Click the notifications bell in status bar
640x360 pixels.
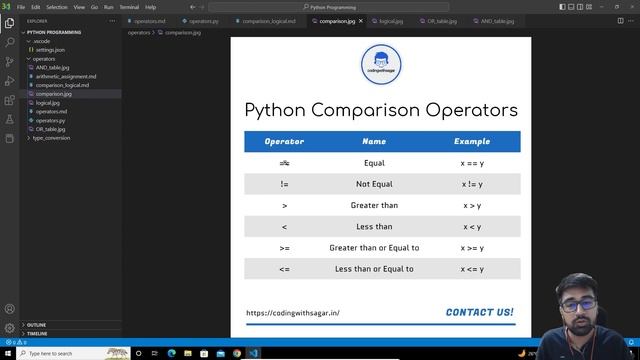pyautogui.click(x=631, y=342)
